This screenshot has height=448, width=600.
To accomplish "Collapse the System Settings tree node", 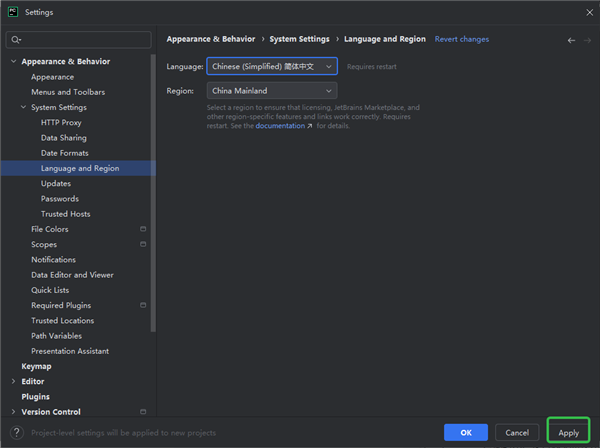I will (x=23, y=107).
